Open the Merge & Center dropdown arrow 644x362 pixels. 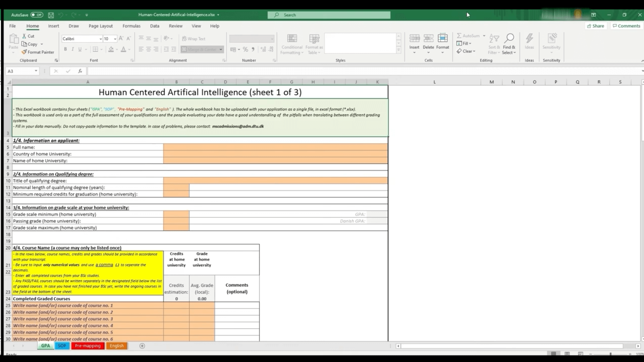[221, 49]
